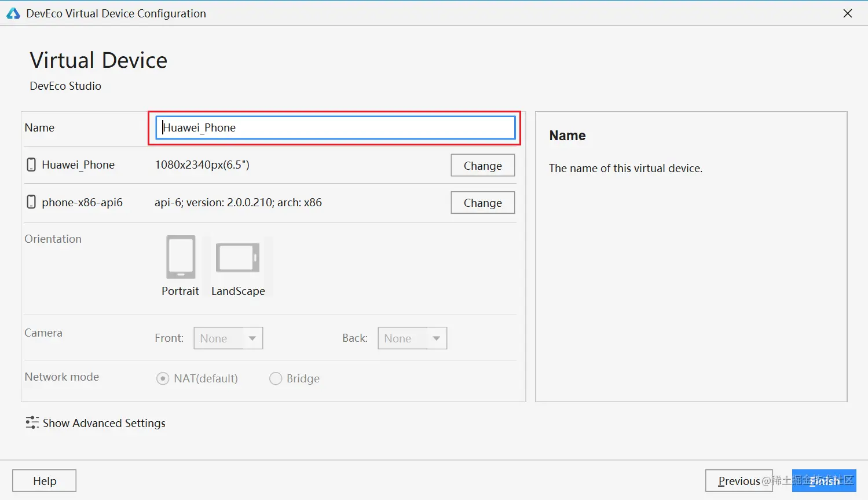Click the phone-x86-api6 image label

point(82,202)
